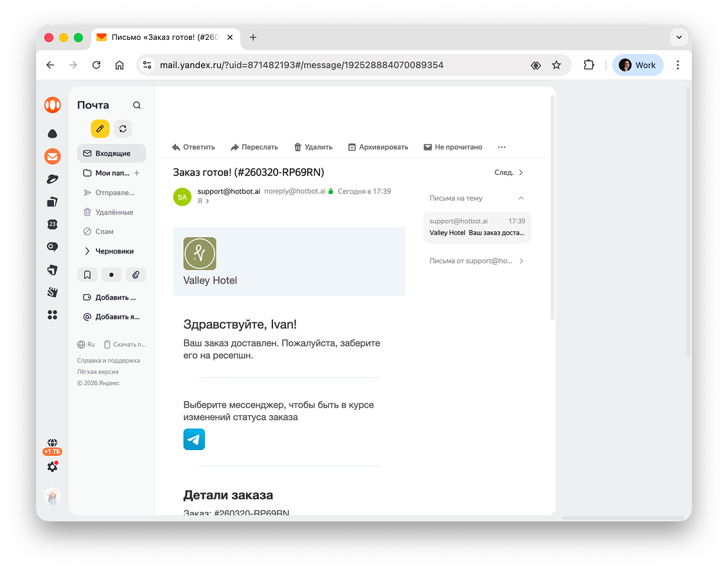
Task: Filter unread messages with the dot button
Action: (x=111, y=275)
